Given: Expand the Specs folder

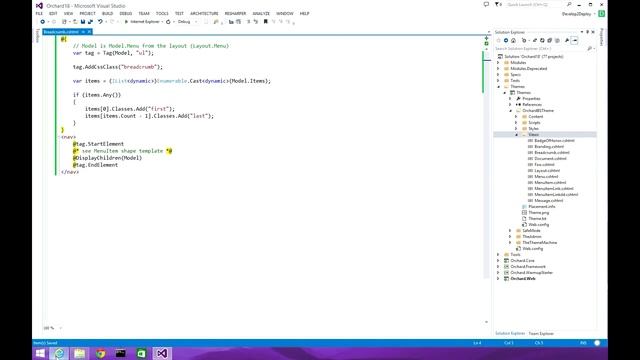Looking at the screenshot, I should pos(498,75).
